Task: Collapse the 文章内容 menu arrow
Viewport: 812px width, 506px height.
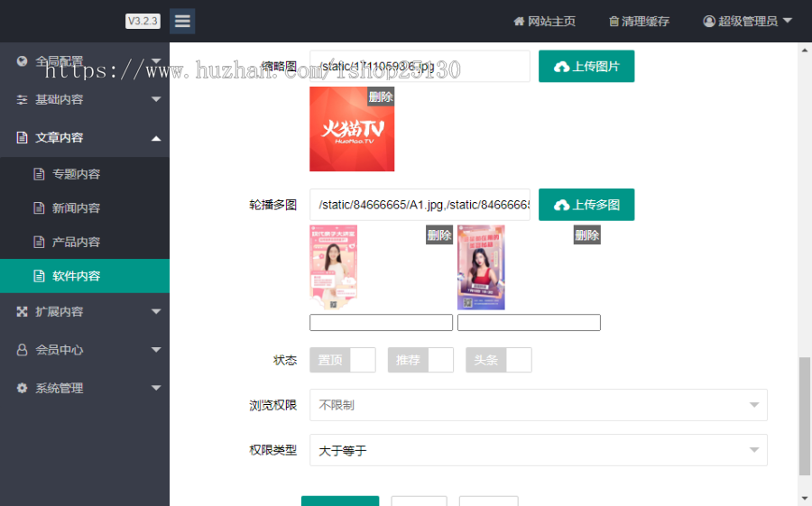Action: click(x=156, y=138)
